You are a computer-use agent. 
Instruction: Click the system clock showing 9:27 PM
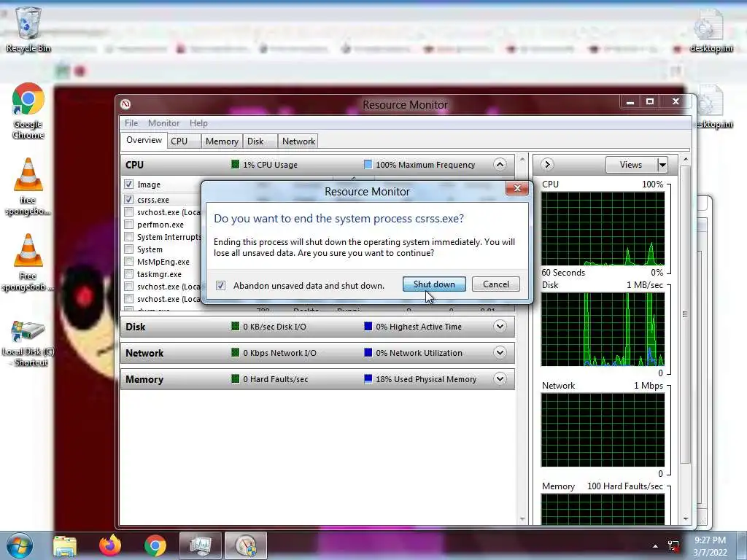tap(710, 546)
